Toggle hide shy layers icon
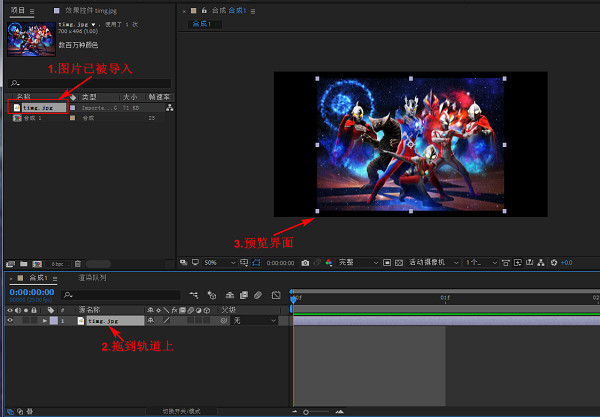Image resolution: width=600 pixels, height=417 pixels. [x=230, y=295]
